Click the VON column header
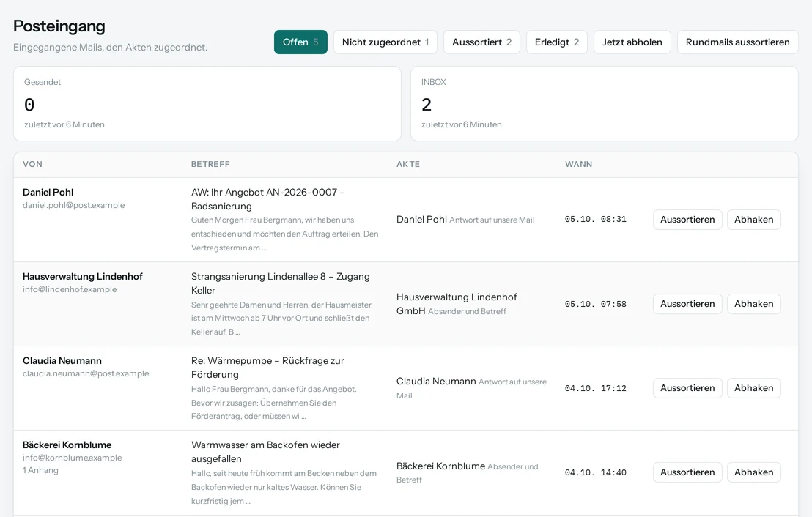 32,164
